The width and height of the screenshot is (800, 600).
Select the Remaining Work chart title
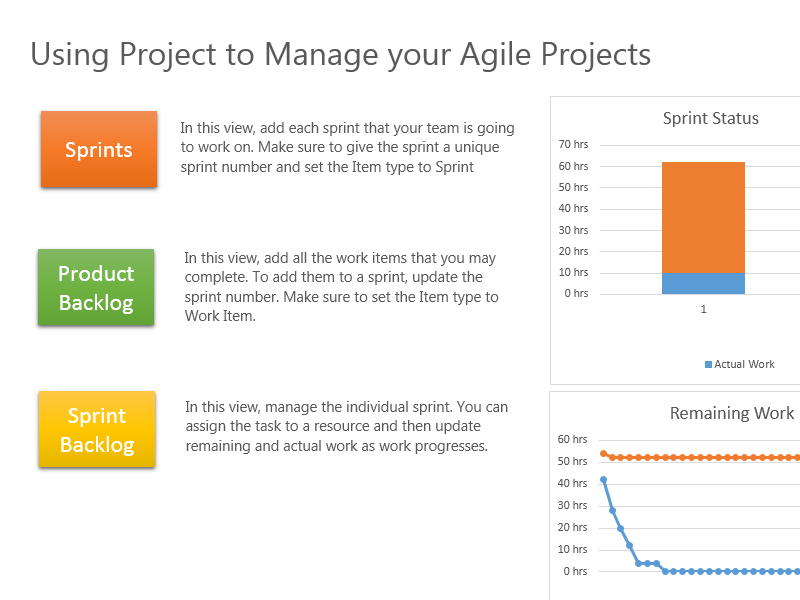pos(731,413)
